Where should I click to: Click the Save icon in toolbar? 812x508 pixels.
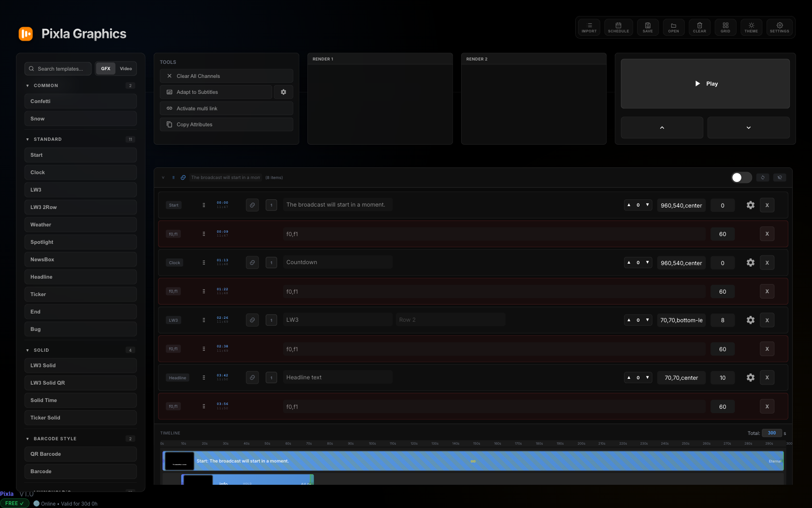648,28
